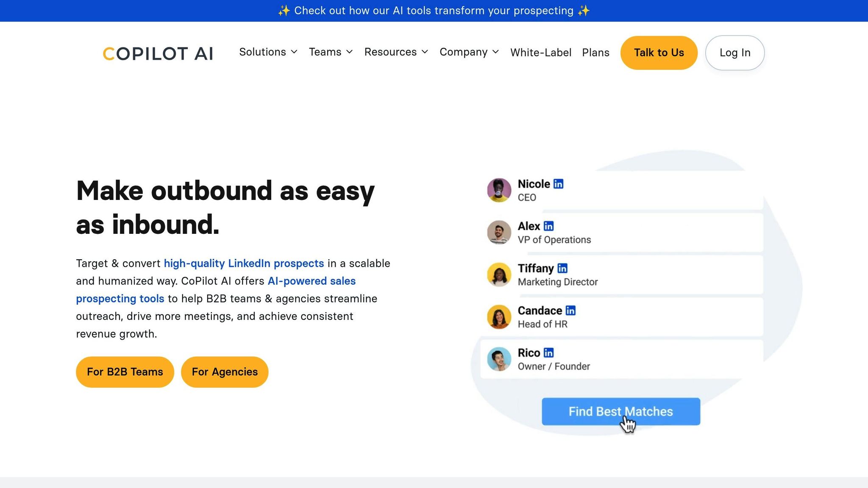Click the LinkedIn icon next to Nicole
The image size is (868, 488).
pos(558,184)
